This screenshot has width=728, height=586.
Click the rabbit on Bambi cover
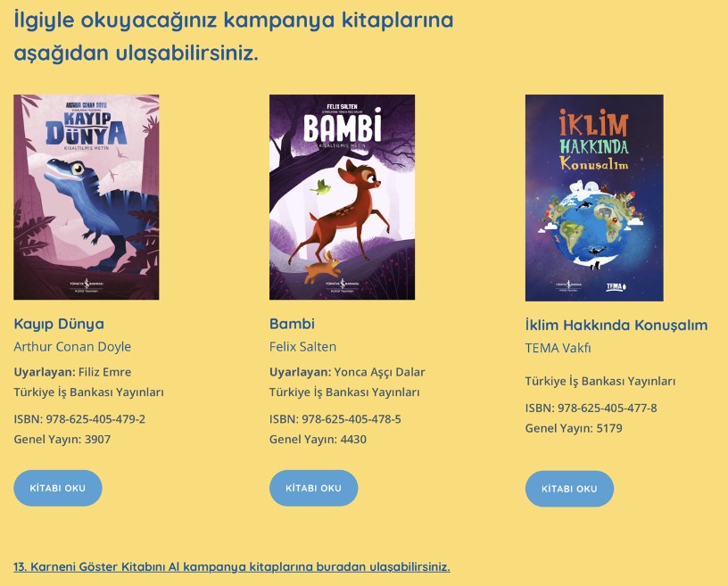coord(323,268)
